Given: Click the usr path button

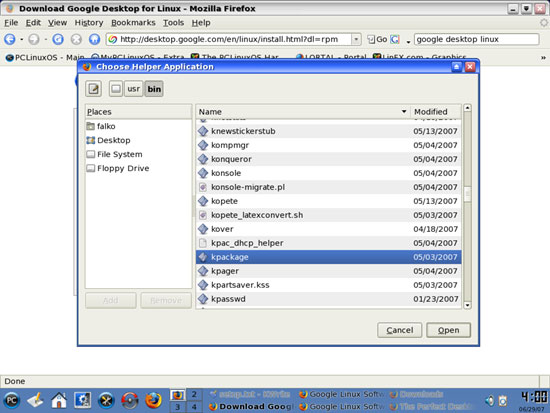Looking at the screenshot, I should click(133, 89).
